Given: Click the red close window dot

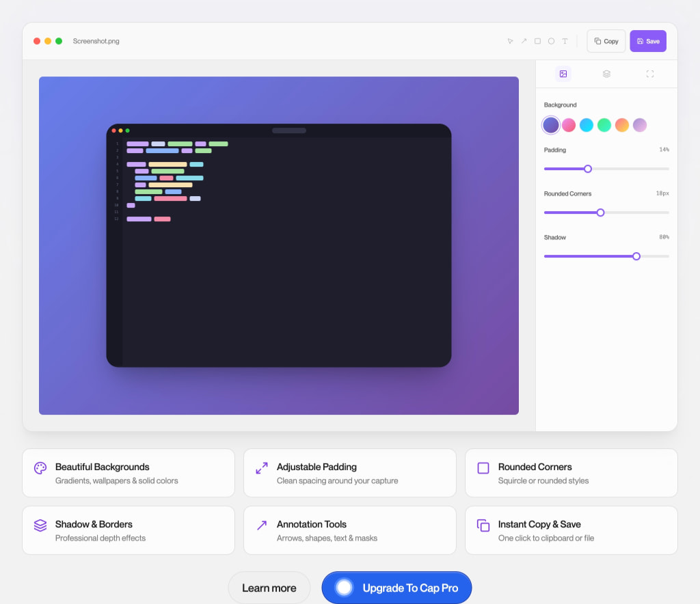Looking at the screenshot, I should pyautogui.click(x=37, y=41).
